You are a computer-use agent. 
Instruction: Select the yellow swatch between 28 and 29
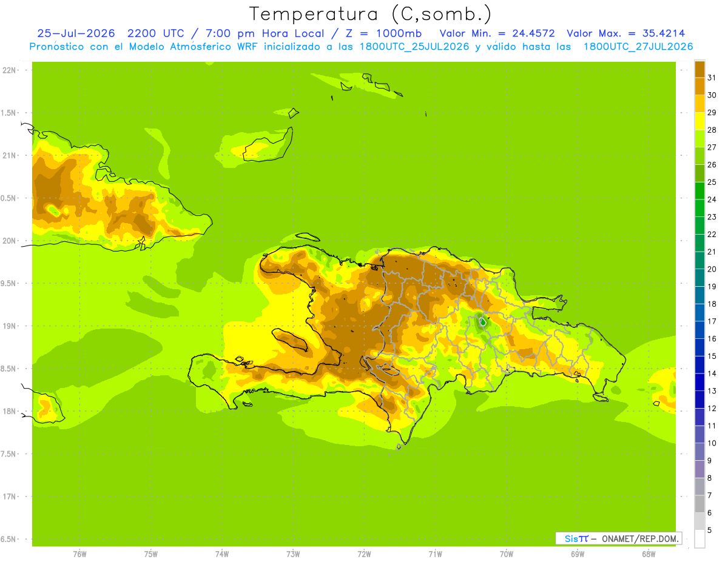699,121
